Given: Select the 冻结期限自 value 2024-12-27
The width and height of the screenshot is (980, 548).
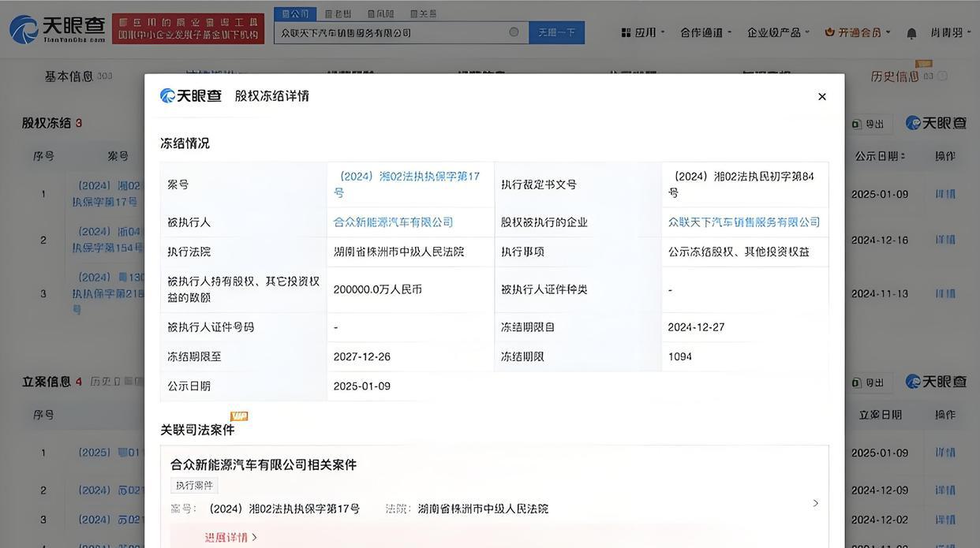Looking at the screenshot, I should click(696, 326).
